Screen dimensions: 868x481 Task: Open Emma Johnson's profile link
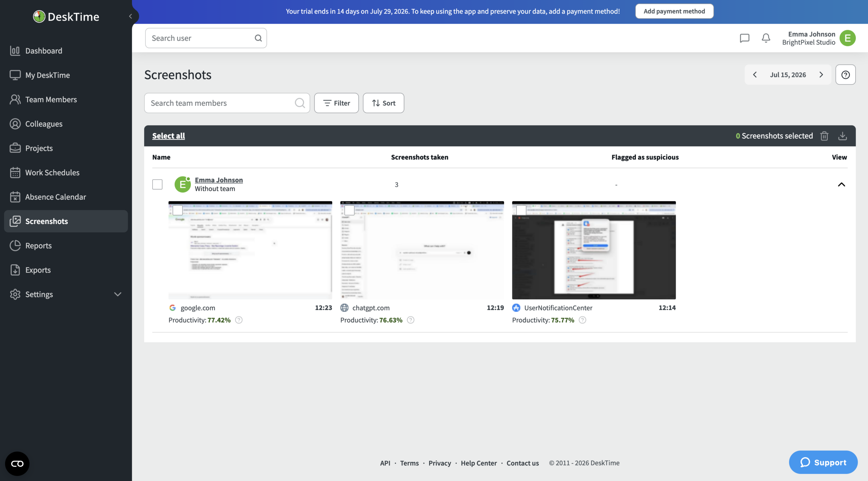tap(219, 180)
